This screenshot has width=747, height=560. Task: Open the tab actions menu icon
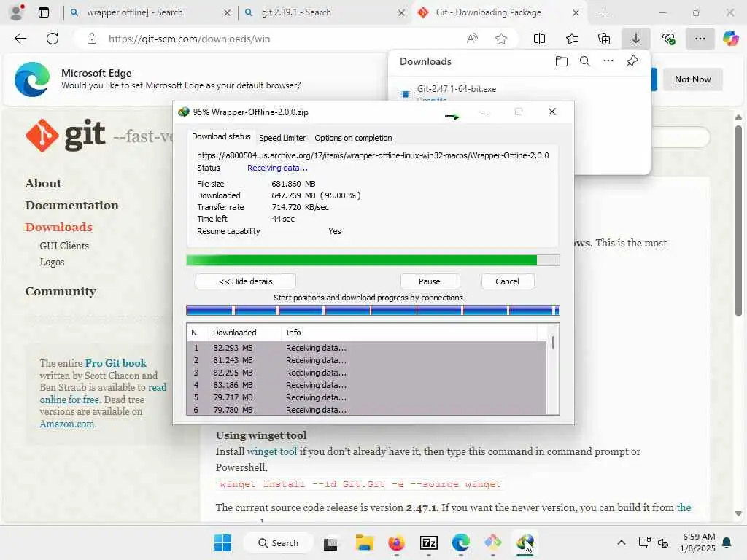pos(43,12)
